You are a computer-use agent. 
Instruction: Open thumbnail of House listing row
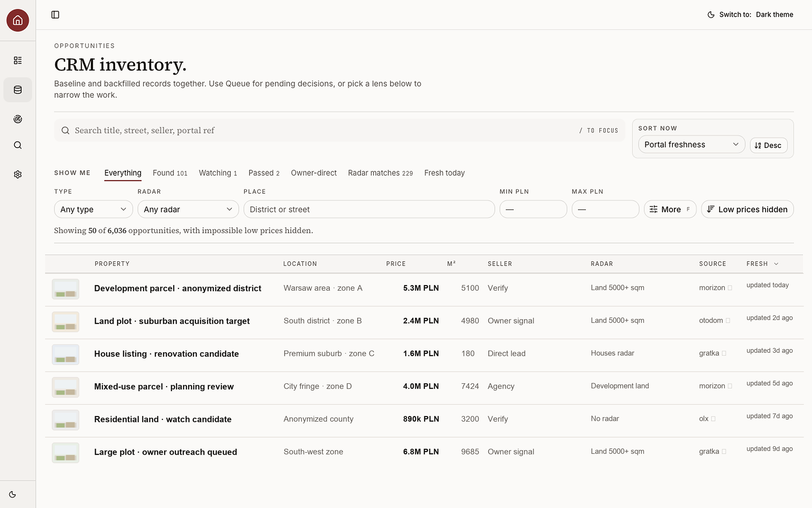click(65, 354)
